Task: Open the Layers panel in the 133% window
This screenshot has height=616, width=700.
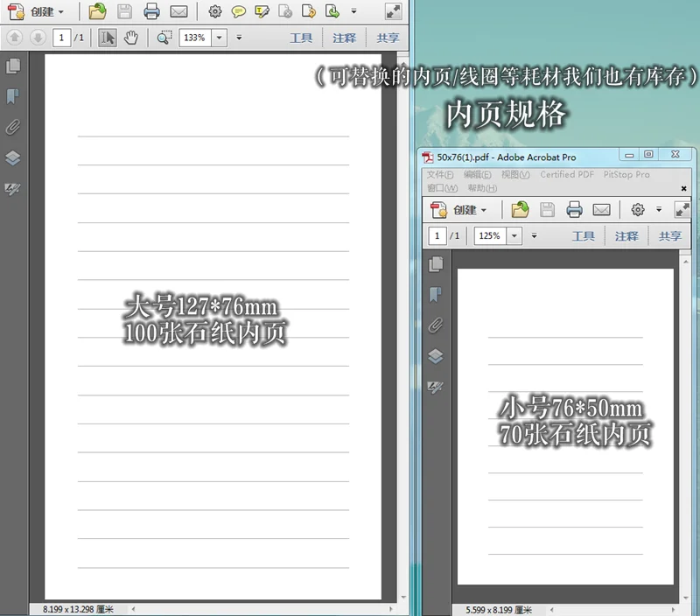Action: tap(13, 158)
